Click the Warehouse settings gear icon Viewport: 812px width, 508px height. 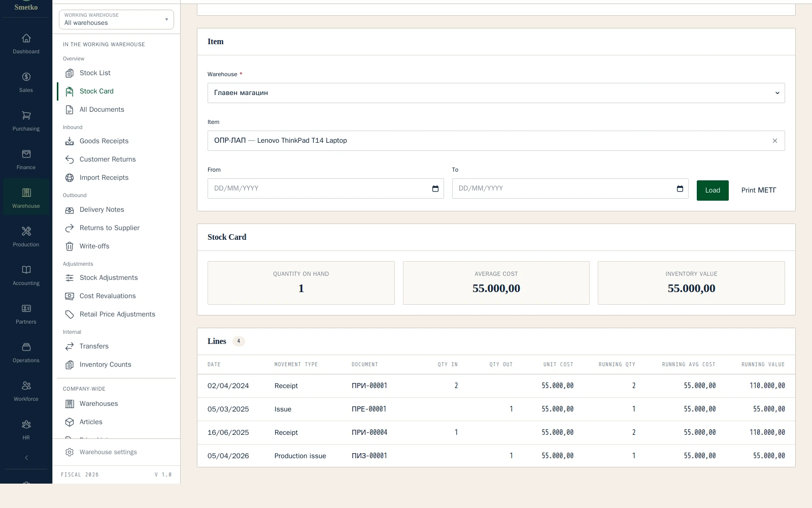click(x=70, y=452)
